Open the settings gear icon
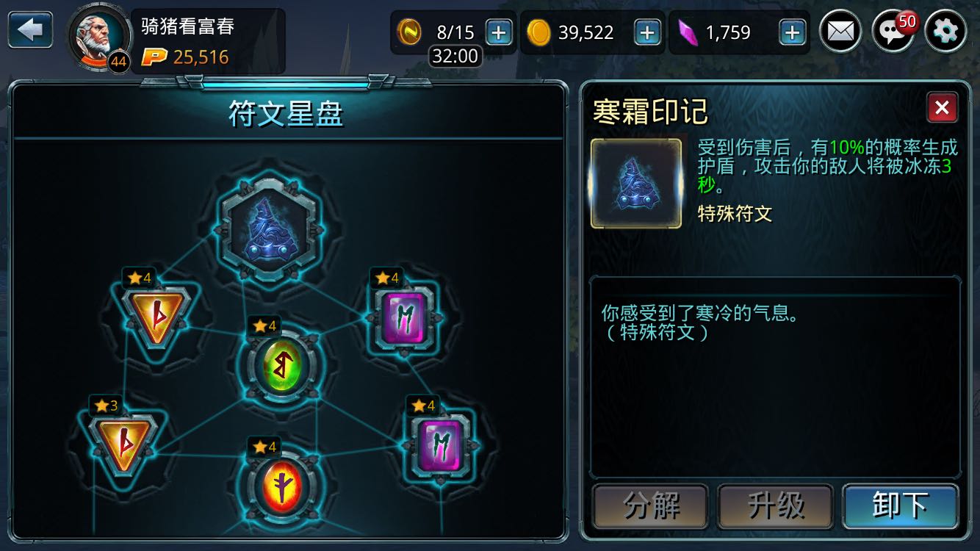980x551 pixels. point(945,32)
